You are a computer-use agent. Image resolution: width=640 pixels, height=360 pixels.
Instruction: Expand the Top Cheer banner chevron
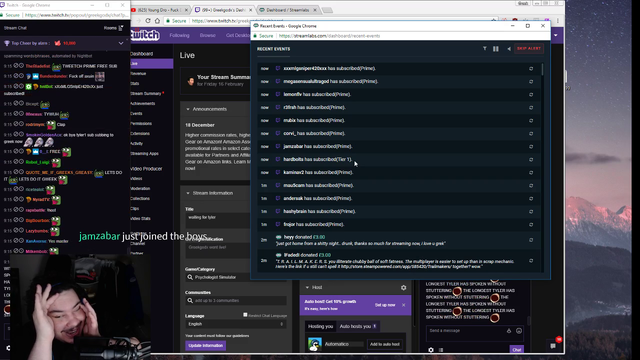pyautogui.click(x=121, y=43)
